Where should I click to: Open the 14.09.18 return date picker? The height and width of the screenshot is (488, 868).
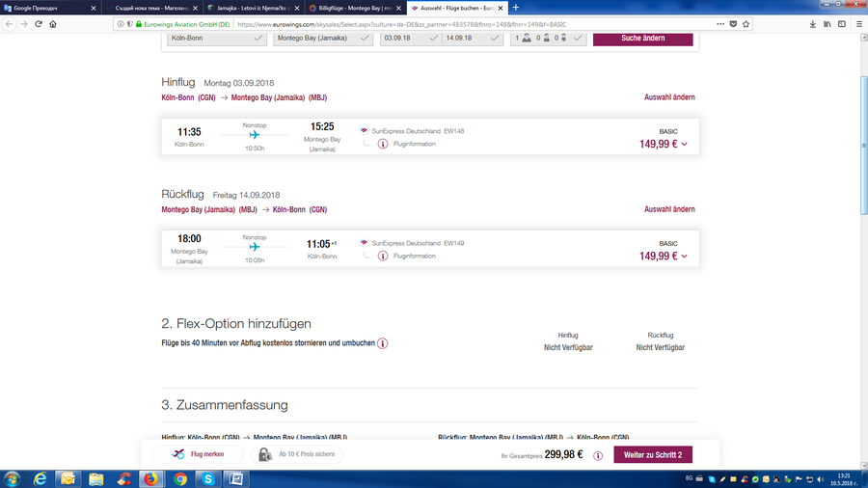coord(472,39)
